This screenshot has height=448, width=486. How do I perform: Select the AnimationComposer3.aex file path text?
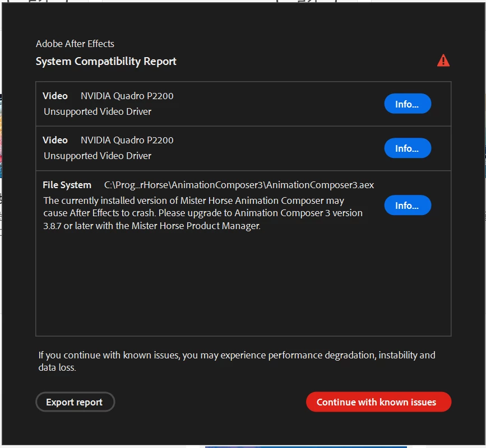point(239,185)
